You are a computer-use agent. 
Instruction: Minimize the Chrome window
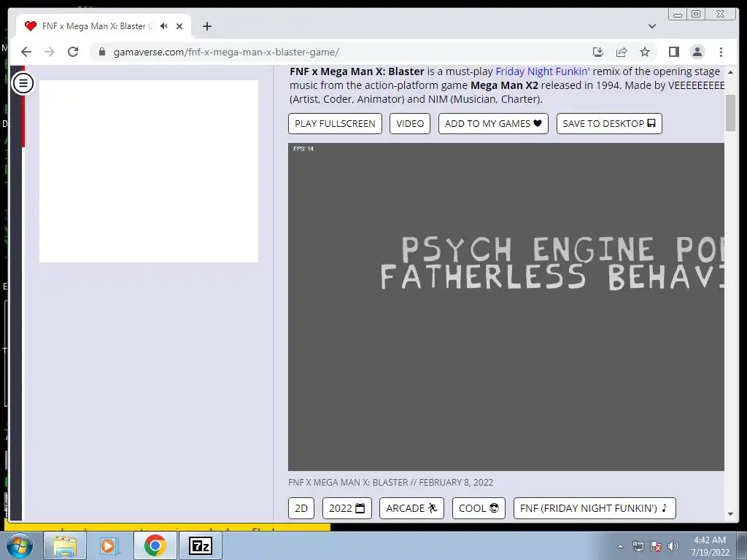[x=678, y=15]
